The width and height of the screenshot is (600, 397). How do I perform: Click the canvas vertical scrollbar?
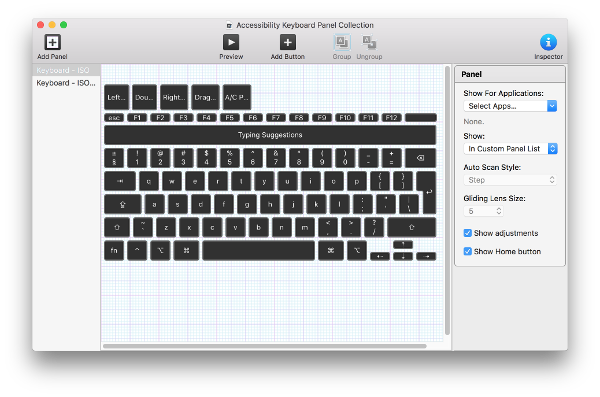447,201
